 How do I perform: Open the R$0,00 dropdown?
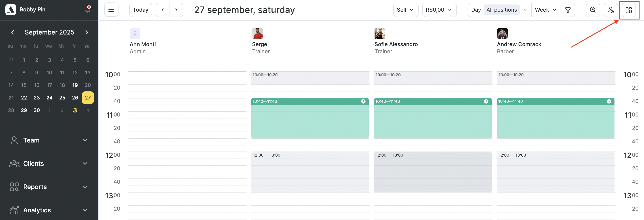click(439, 10)
